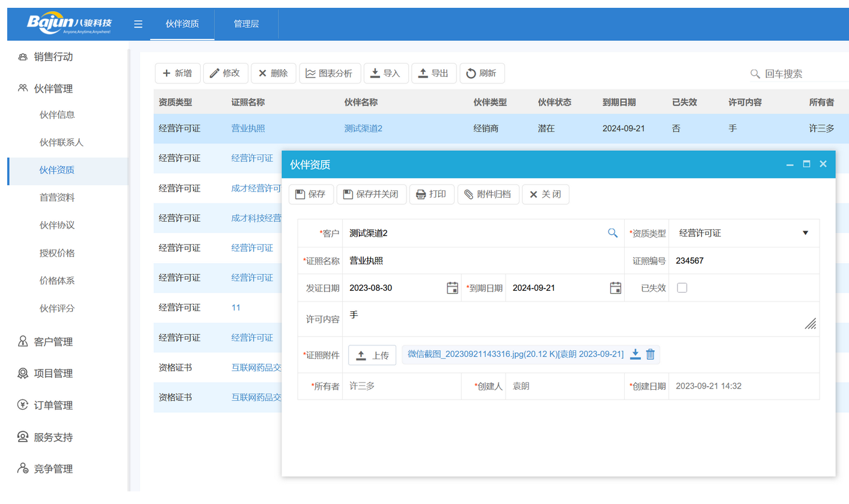This screenshot has width=849, height=504.
Task: Open the 资质类型 dropdown
Action: tap(805, 233)
